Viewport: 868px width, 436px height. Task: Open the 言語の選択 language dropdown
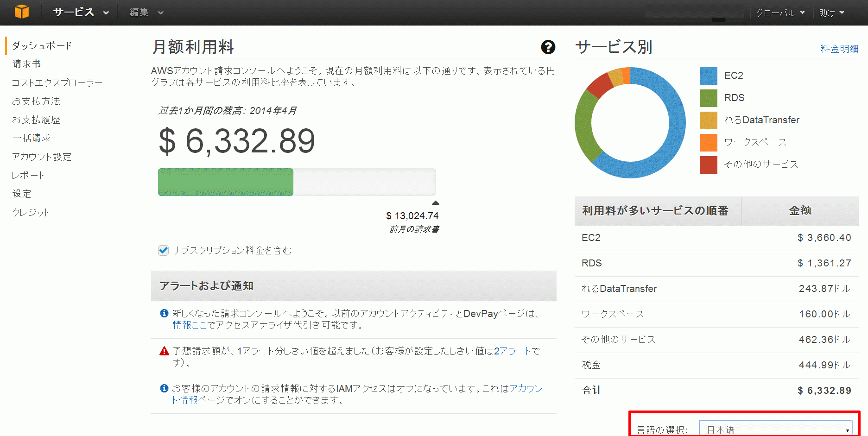[775, 429]
